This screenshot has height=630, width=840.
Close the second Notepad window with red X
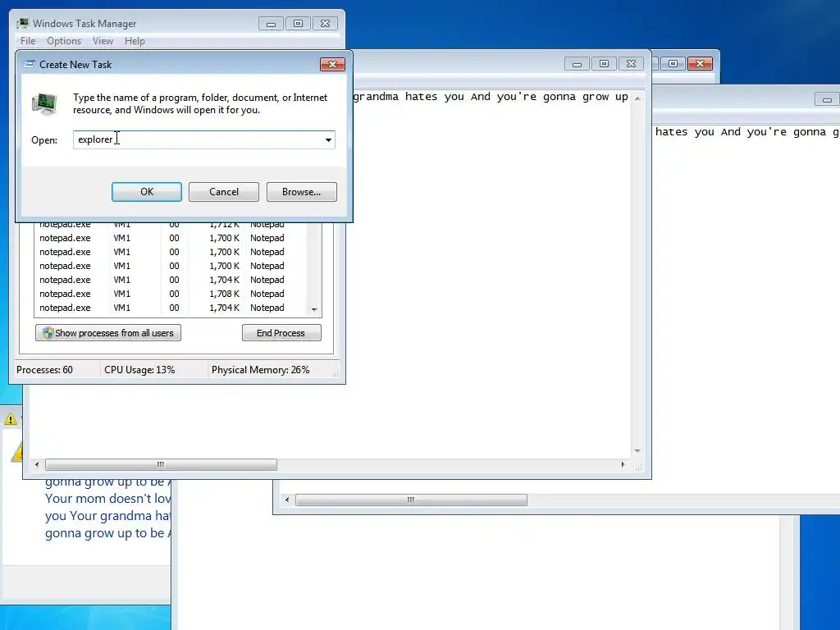[x=701, y=64]
